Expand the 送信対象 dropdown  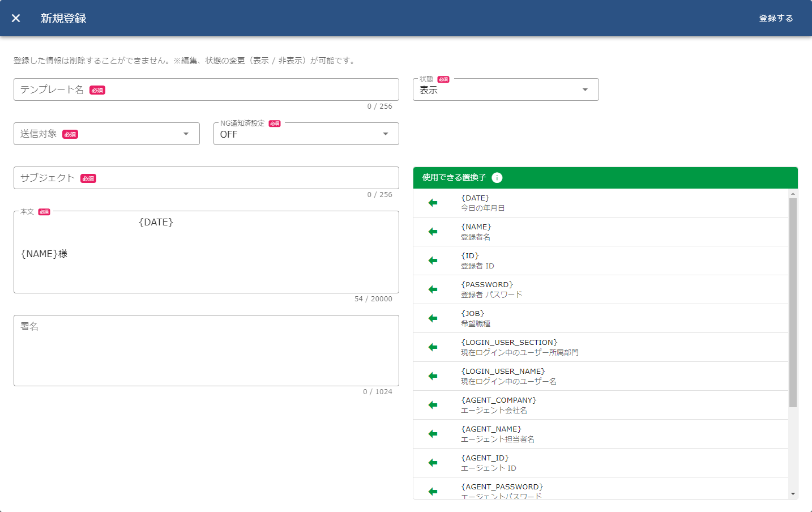point(106,134)
